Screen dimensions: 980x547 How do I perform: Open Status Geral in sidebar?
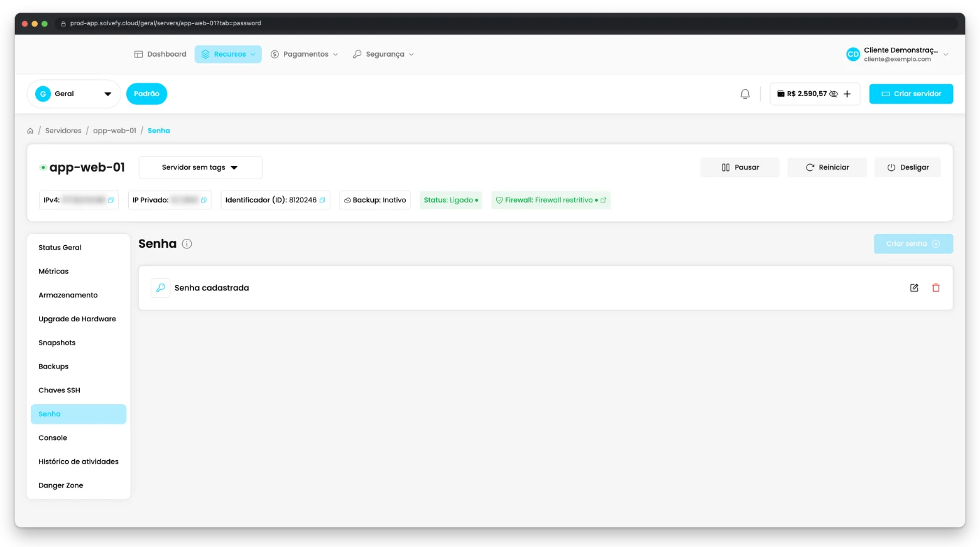click(x=79, y=248)
